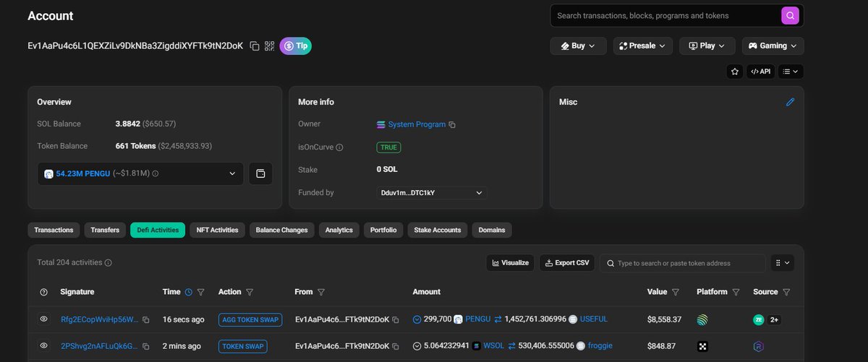This screenshot has height=362, width=868.
Task: Open the API button
Action: click(x=760, y=72)
